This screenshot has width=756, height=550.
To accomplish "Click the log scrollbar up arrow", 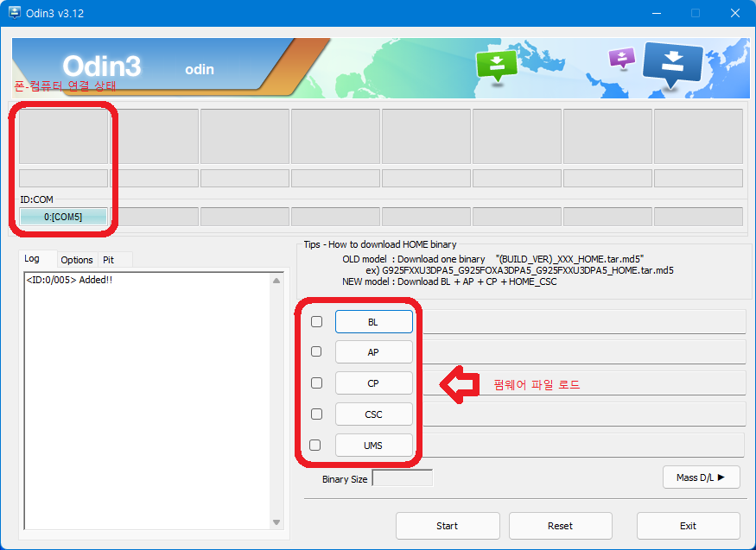I will 276,281.
